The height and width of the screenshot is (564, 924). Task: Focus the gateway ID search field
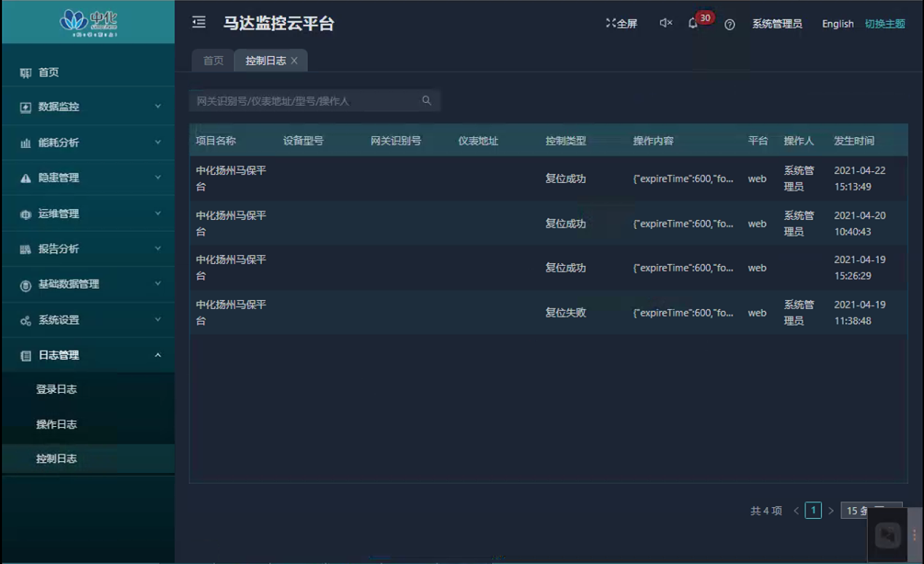click(x=306, y=101)
